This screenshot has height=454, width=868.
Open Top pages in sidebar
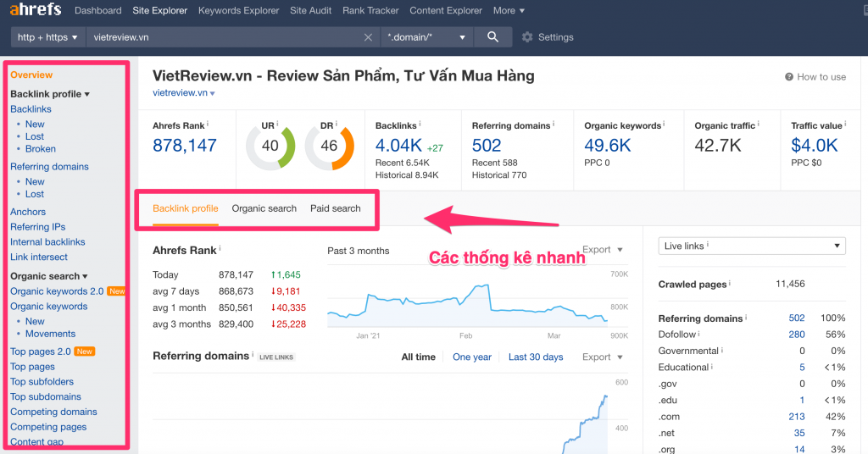(32, 366)
